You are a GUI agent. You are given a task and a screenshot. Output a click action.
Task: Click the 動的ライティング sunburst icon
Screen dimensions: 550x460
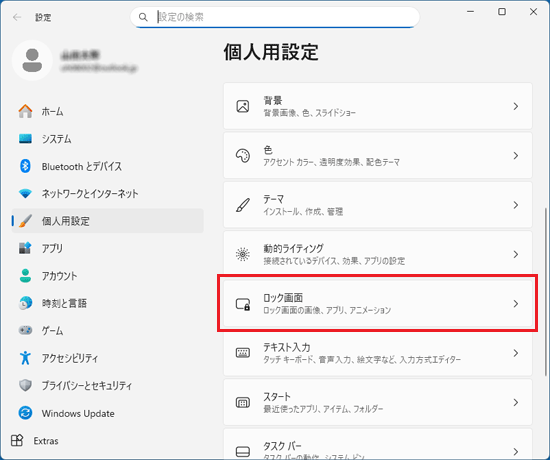pyautogui.click(x=243, y=254)
